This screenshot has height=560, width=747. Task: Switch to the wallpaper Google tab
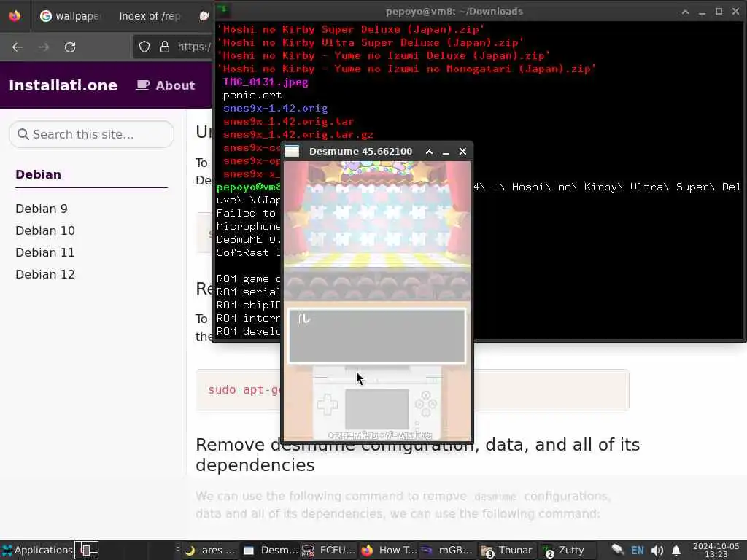coord(71,16)
